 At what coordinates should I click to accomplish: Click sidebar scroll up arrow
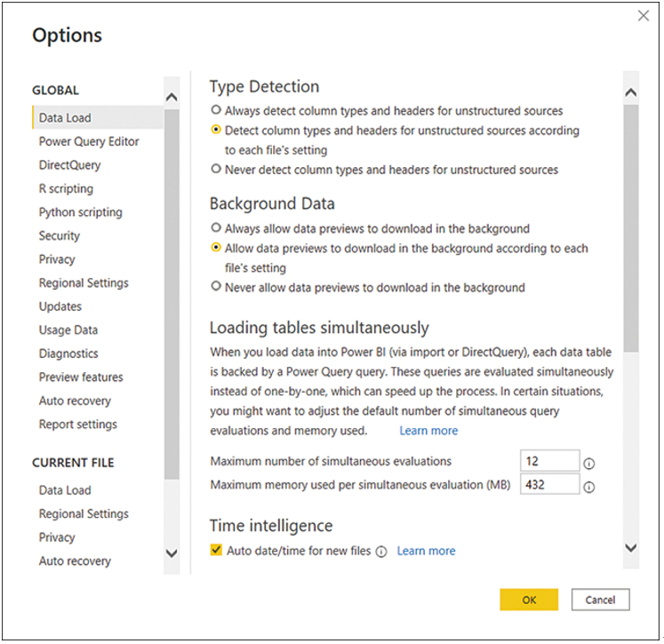(172, 98)
